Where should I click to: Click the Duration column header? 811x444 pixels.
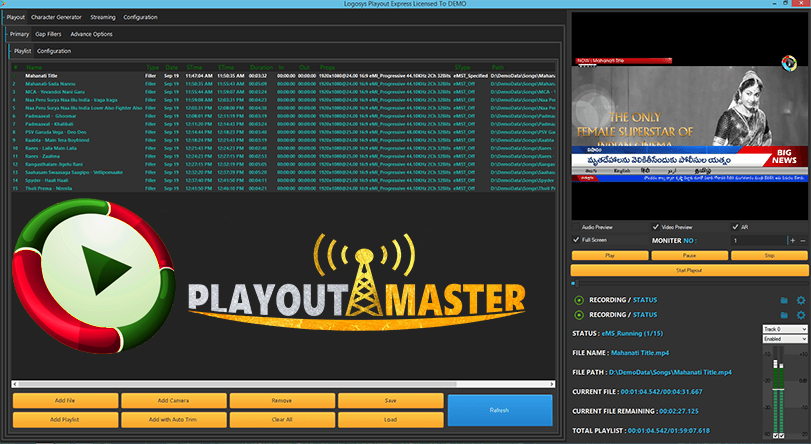261,67
